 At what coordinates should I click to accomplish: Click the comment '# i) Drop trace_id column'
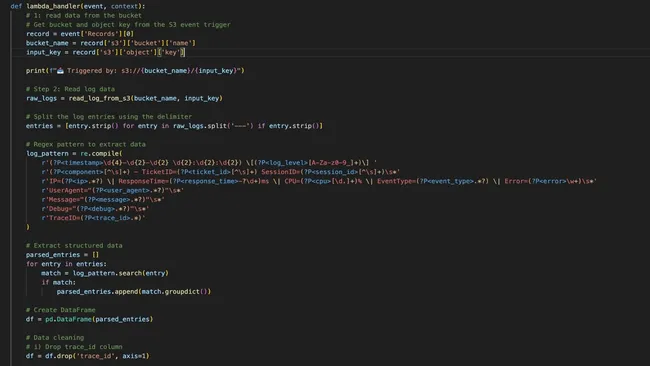coord(74,347)
